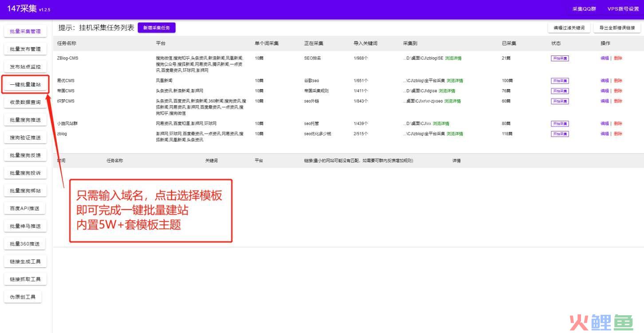Edit the 小旋风站群 task

click(605, 123)
